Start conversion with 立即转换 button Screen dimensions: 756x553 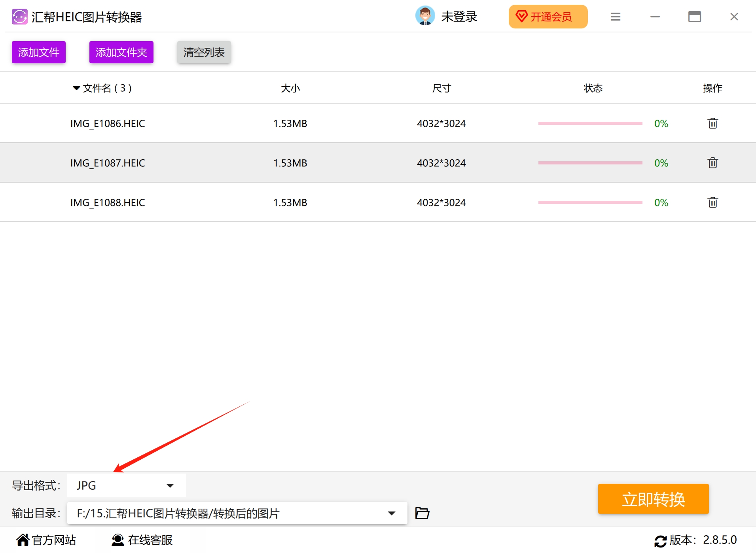[653, 499]
